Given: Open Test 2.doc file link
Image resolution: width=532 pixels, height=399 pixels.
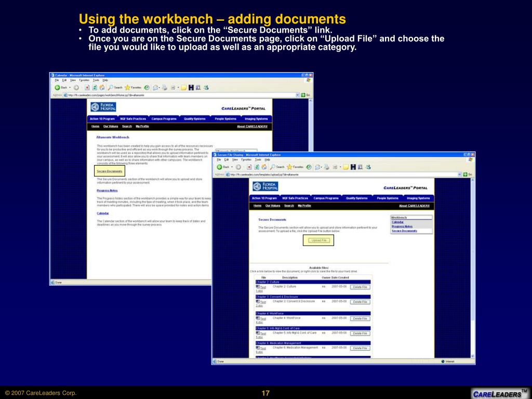Looking at the screenshot, I should [261, 303].
